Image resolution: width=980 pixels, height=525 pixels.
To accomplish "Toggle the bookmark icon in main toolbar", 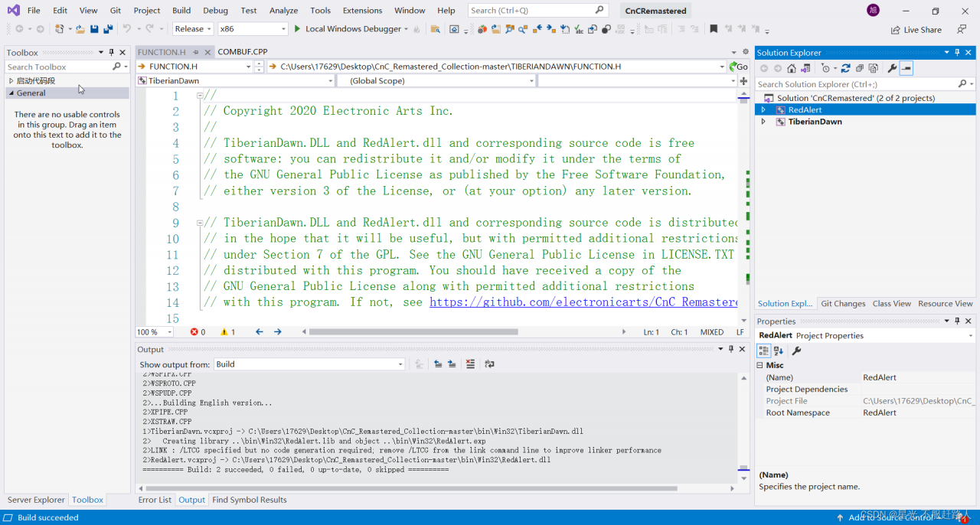I will (714, 29).
